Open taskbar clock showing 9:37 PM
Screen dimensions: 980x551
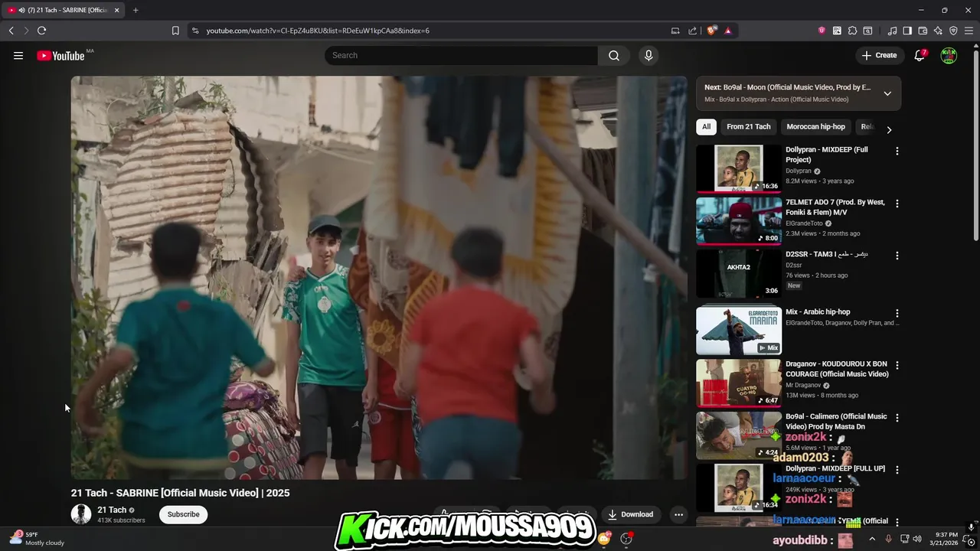943,539
